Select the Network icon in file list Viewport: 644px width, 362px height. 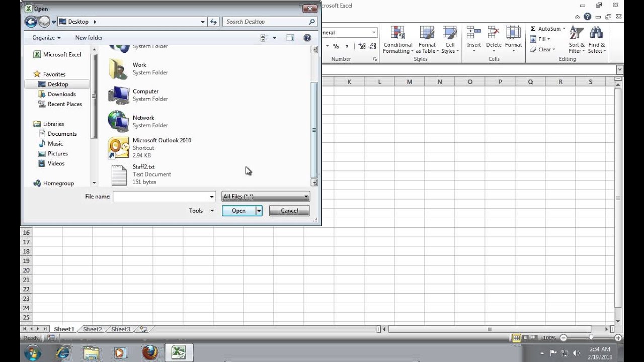pos(118,121)
